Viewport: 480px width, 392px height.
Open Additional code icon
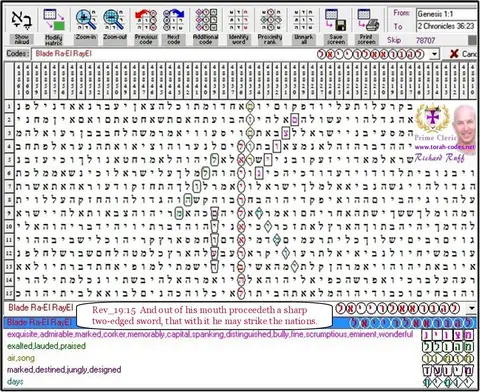coord(206,19)
